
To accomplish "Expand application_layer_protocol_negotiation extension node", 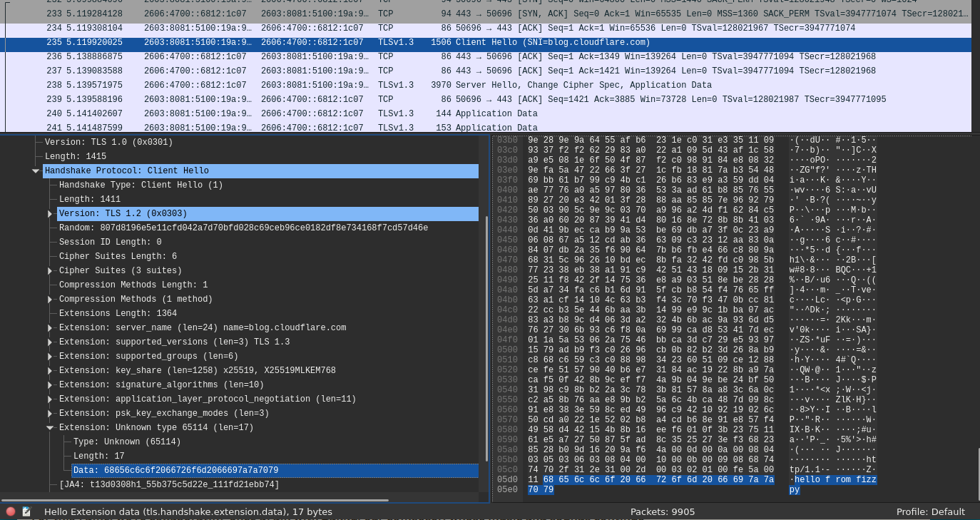I will 50,399.
